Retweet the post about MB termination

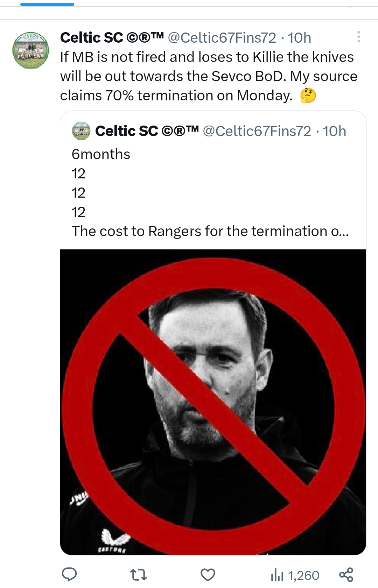138,575
